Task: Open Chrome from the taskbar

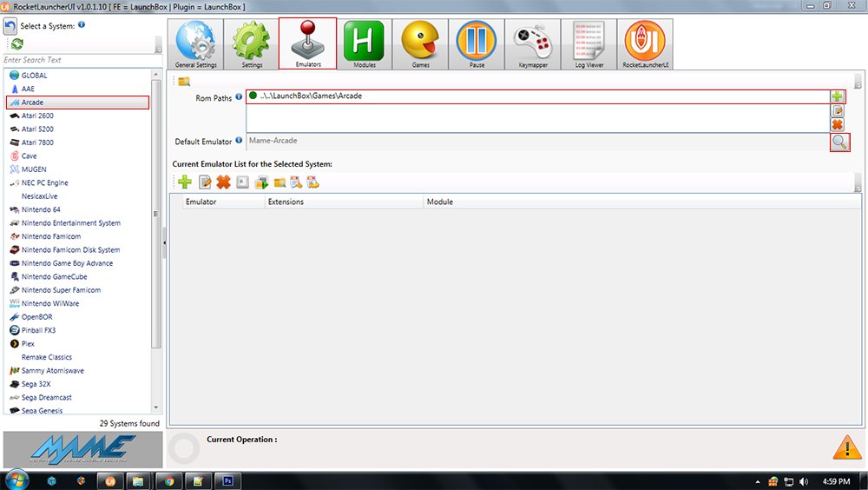Action: (169, 480)
